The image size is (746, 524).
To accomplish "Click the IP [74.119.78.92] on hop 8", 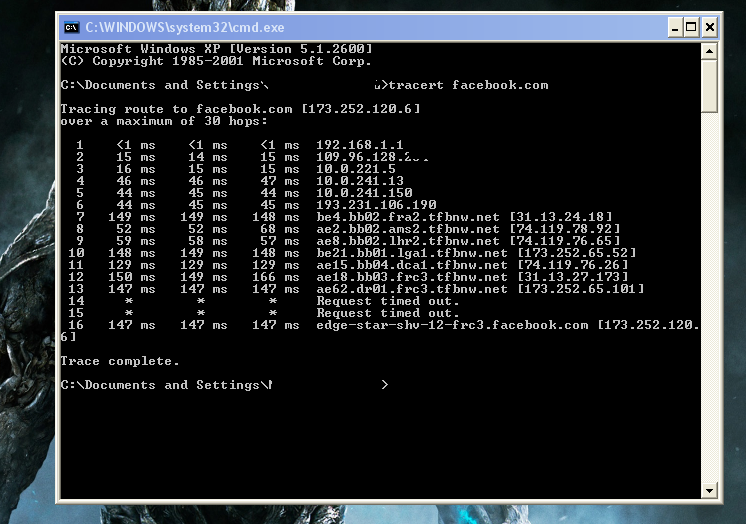I will coord(564,229).
